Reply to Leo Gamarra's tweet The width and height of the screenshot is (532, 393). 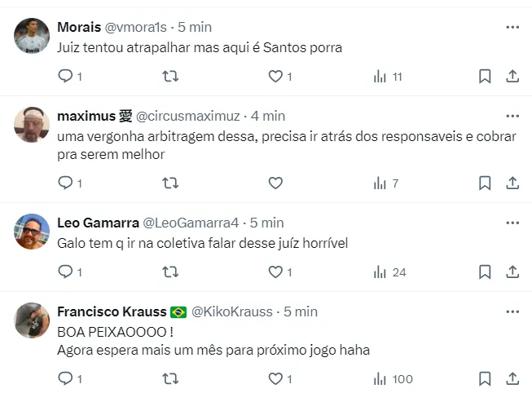(x=66, y=272)
